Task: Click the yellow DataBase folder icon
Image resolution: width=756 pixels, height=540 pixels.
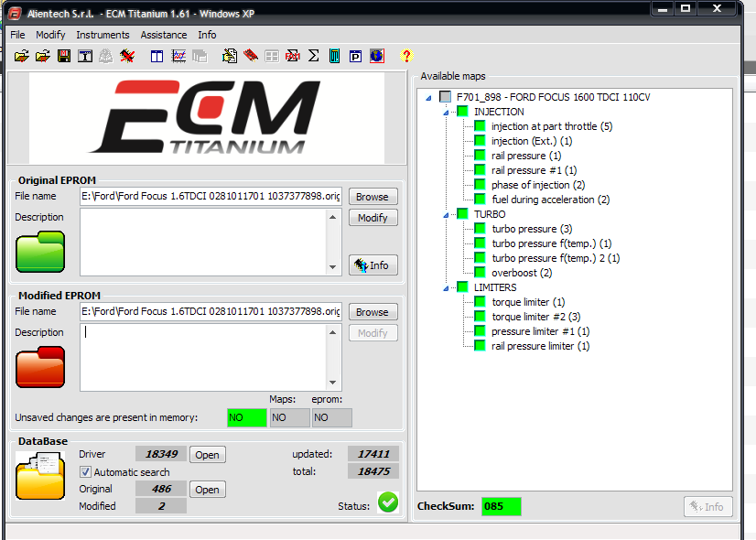Action: click(40, 475)
